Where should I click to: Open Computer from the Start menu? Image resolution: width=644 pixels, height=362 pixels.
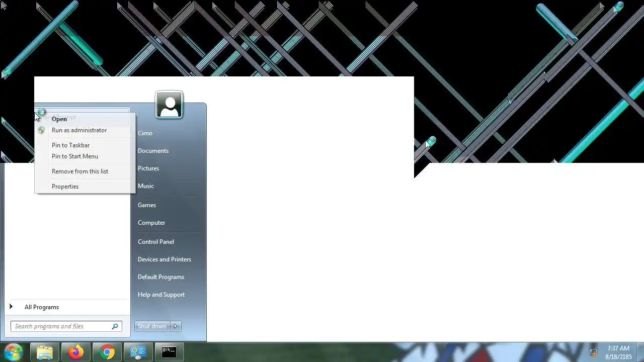(151, 223)
